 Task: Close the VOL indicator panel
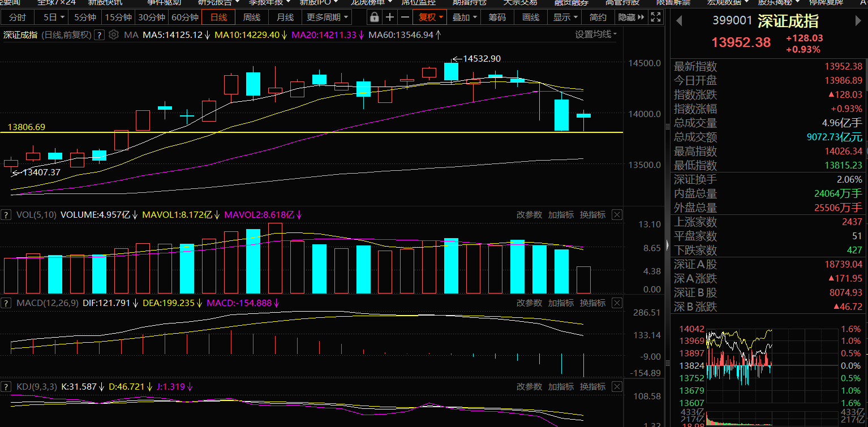[x=617, y=215]
